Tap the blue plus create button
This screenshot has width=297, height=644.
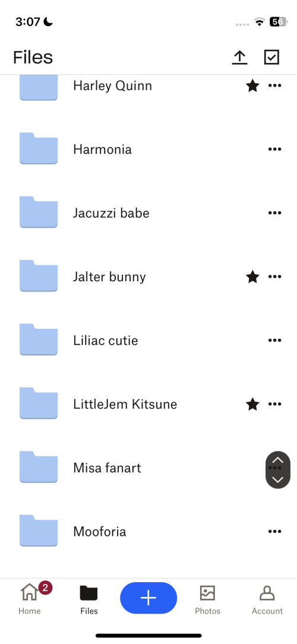(148, 598)
